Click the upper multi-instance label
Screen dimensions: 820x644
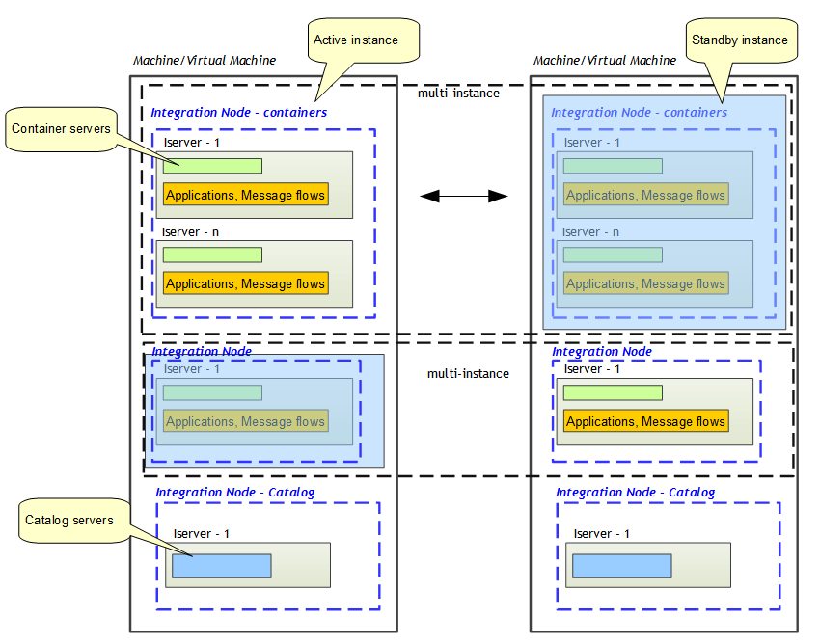coord(457,94)
